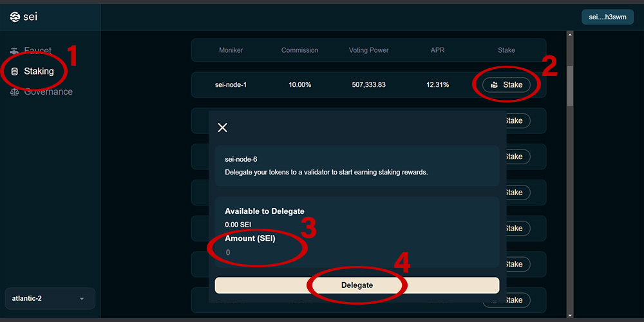Sort by APR column header
644x322 pixels.
pos(438,50)
